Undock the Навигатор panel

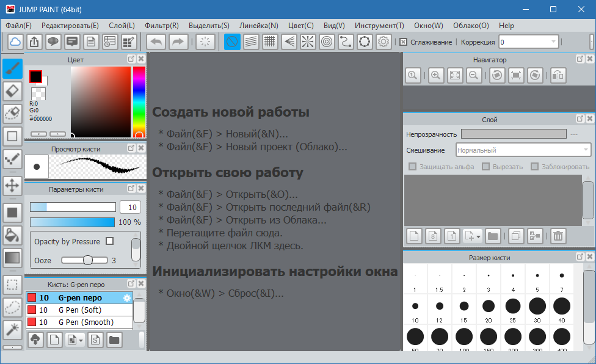[580, 59]
